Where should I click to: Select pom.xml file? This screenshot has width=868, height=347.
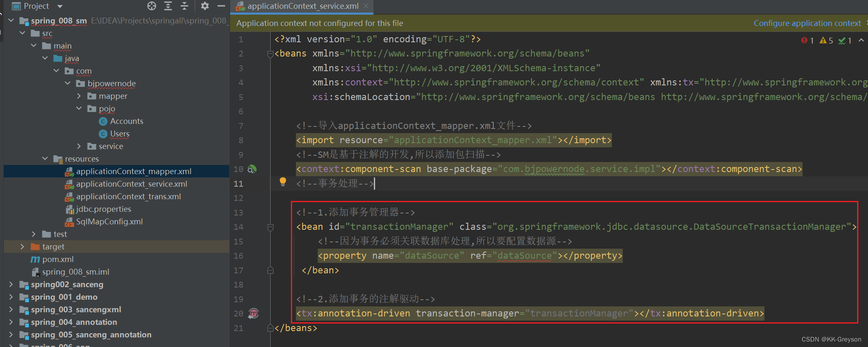tap(58, 259)
